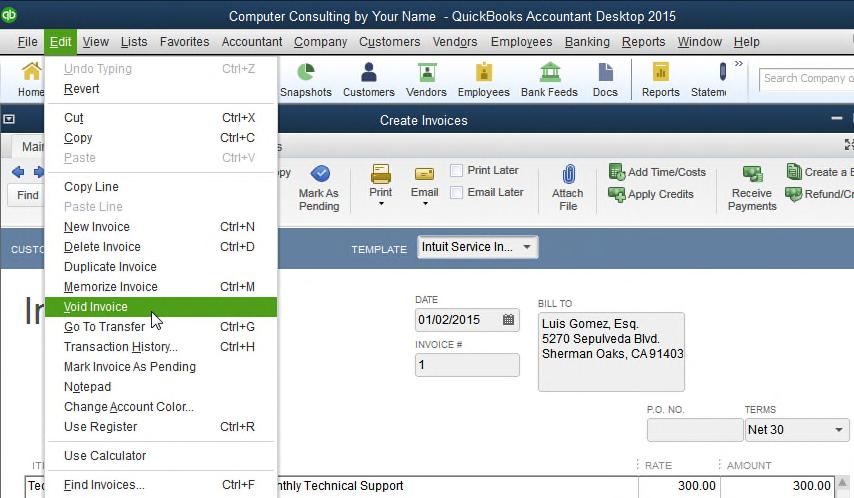Choose Find Invoices menu entry
Viewport: 854px width, 498px height.
(x=161, y=485)
